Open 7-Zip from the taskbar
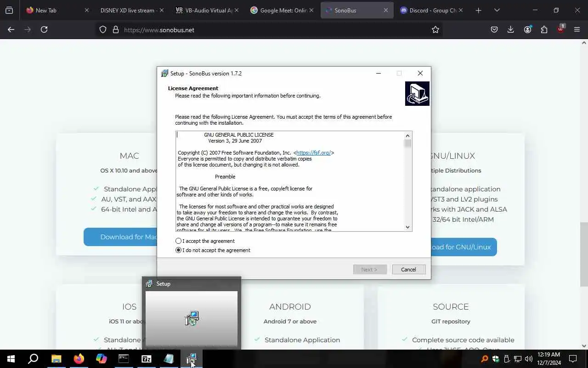 tap(147, 359)
